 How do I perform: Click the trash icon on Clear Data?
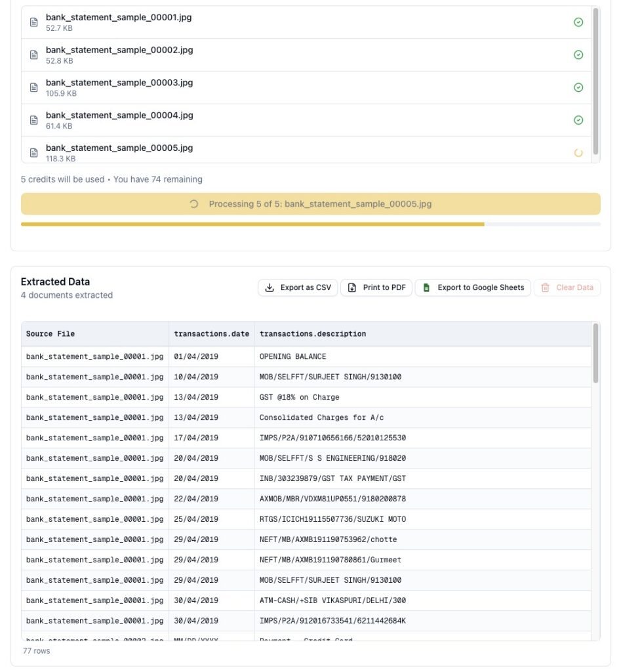(545, 287)
